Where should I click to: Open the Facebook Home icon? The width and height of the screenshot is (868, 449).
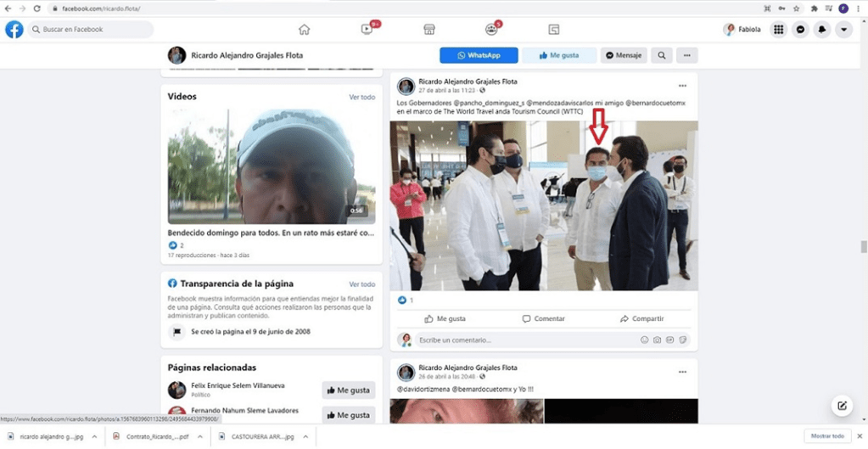click(x=304, y=30)
